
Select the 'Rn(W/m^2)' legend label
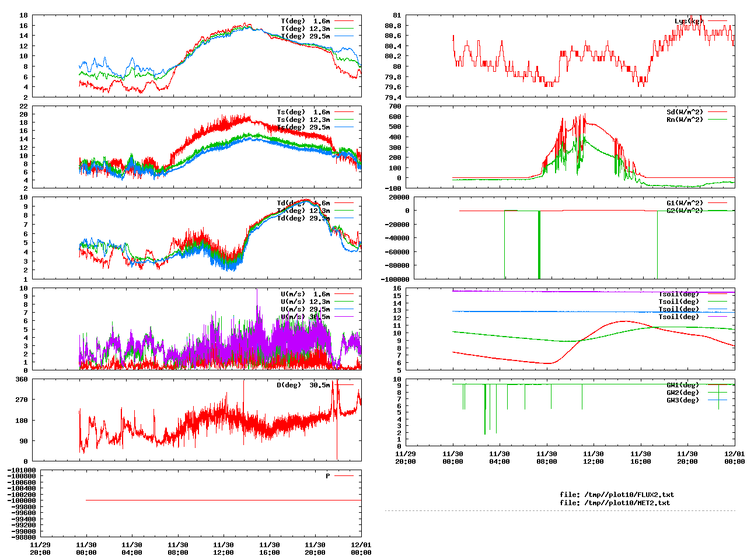pyautogui.click(x=685, y=120)
